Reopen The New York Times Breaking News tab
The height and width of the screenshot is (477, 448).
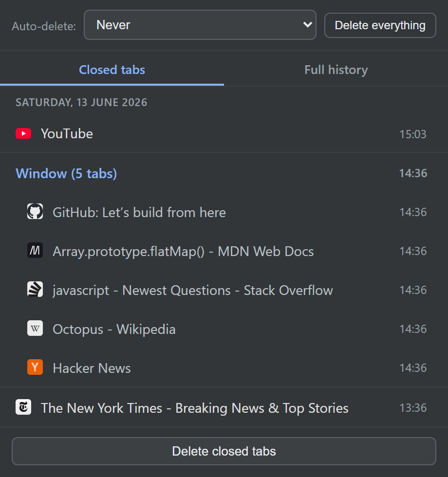click(x=224, y=408)
